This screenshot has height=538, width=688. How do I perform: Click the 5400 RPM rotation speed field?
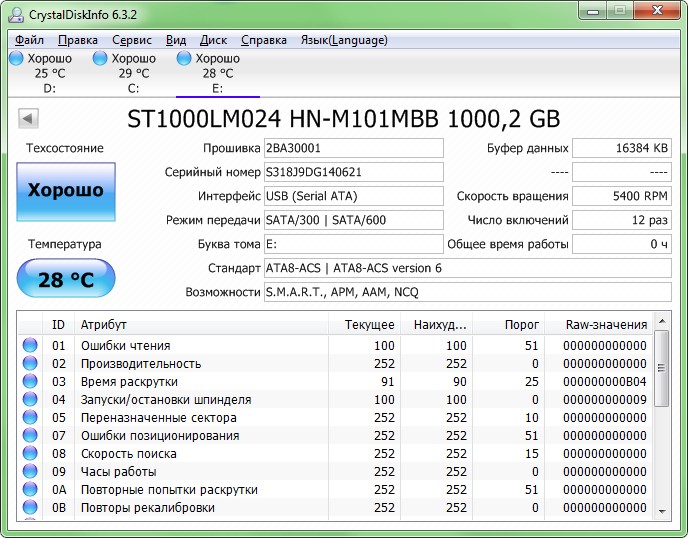click(622, 196)
